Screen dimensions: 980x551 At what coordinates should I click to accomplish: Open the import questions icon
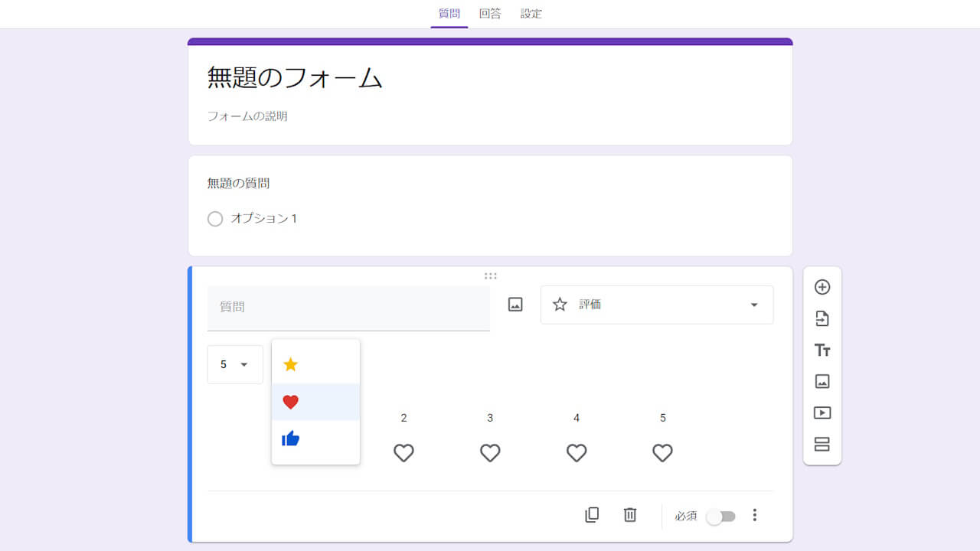click(x=822, y=318)
